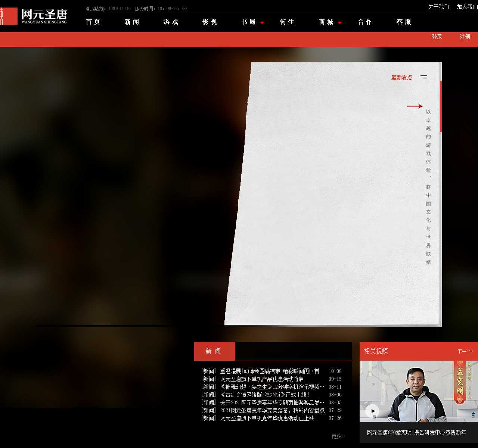Go to 客服 in navigation bar
The image size is (478, 448).
(404, 22)
